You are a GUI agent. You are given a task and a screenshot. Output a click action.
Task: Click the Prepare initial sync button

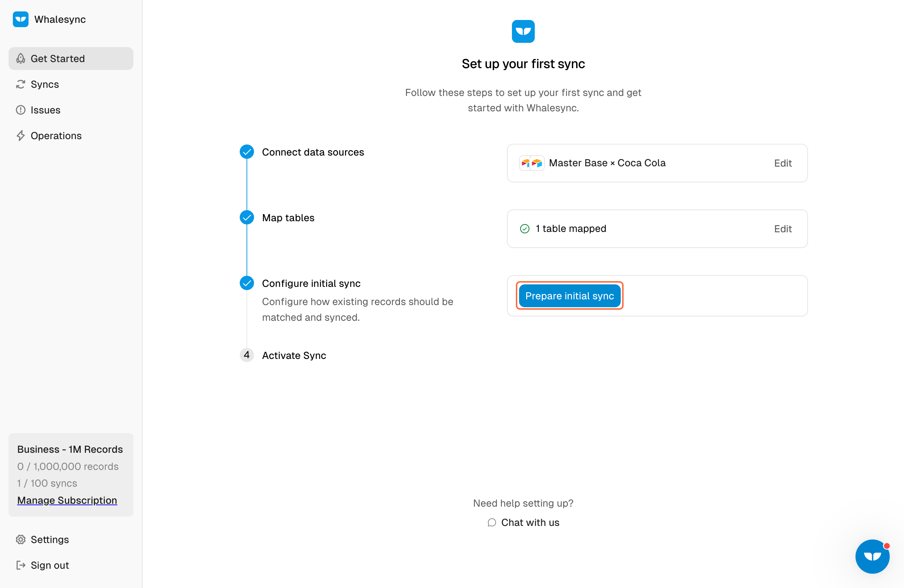(569, 296)
